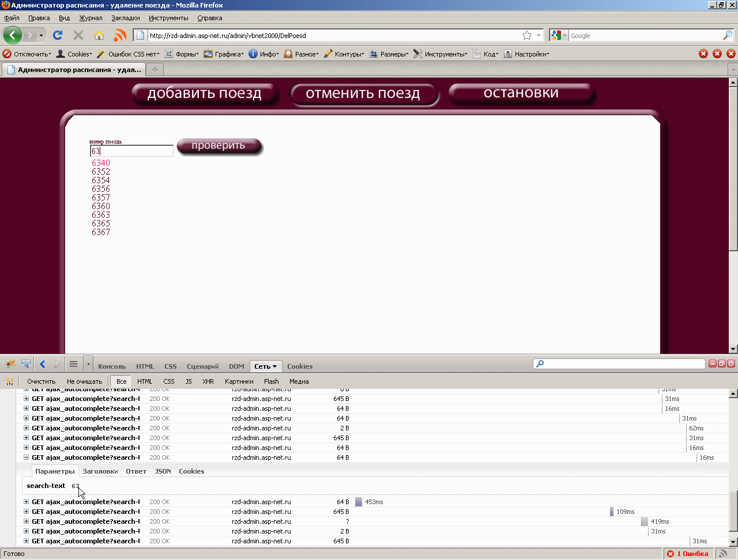This screenshot has height=560, width=738.
Task: Select train 6357 from the suggestions
Action: (x=101, y=198)
